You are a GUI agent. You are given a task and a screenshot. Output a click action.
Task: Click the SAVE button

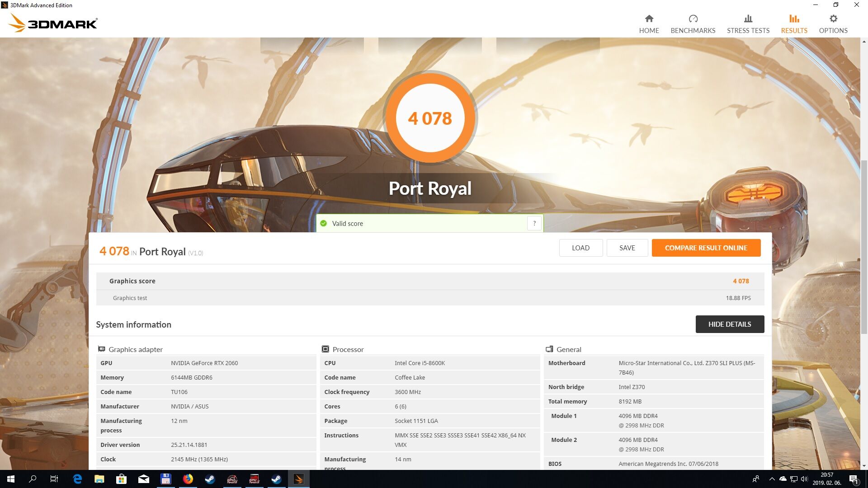coord(627,248)
